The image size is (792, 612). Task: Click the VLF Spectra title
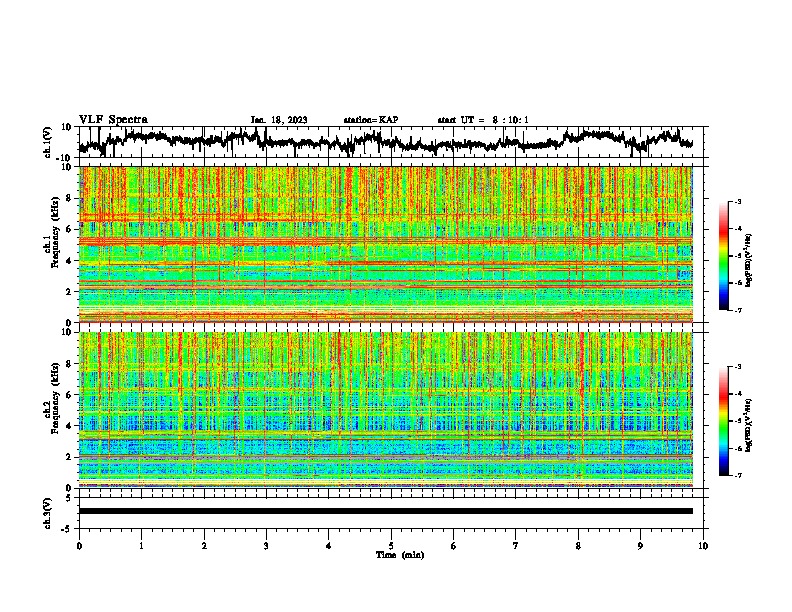point(113,120)
